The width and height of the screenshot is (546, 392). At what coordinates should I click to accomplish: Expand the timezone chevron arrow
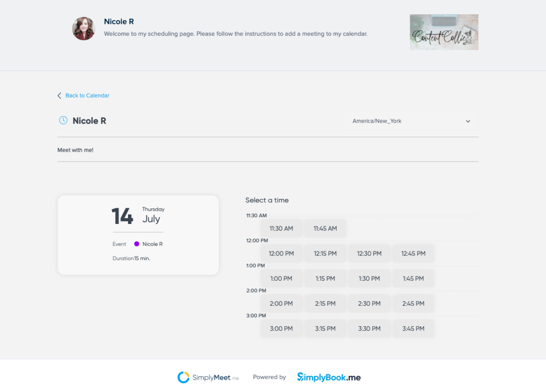coord(468,122)
